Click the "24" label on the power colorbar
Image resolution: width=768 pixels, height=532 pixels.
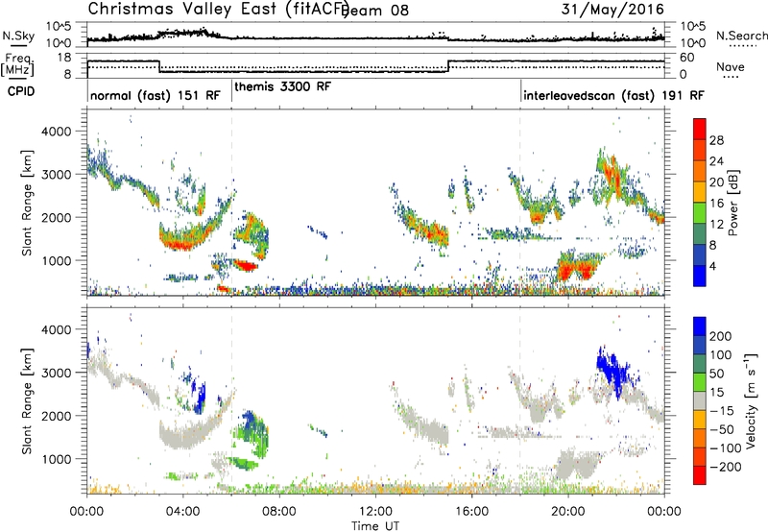[716, 161]
